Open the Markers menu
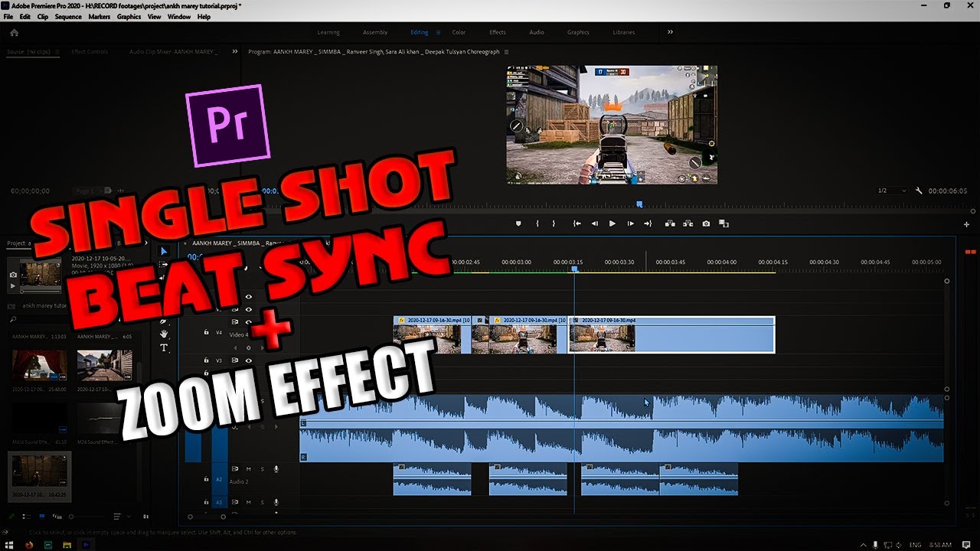Image resolution: width=980 pixels, height=551 pixels. 100,16
